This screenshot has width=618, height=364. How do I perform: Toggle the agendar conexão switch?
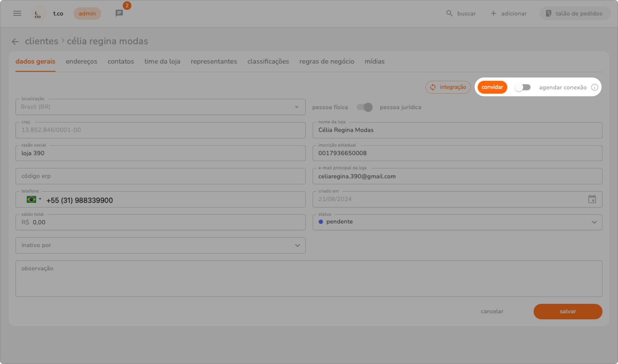(523, 87)
